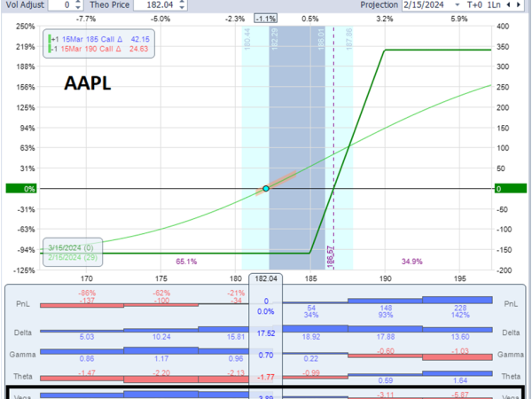Click the left green 0% axis marker
The width and height of the screenshot is (532, 399).
(x=20, y=189)
